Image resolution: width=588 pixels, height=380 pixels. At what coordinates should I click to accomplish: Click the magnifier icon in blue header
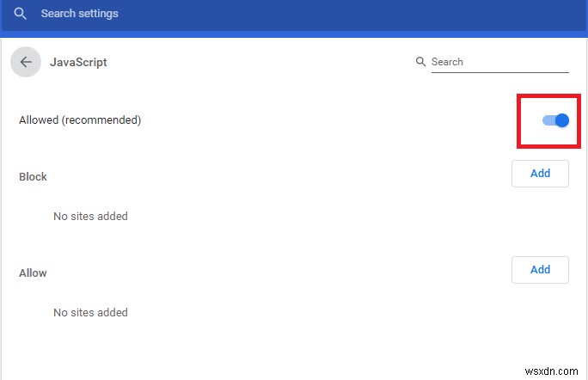click(21, 14)
